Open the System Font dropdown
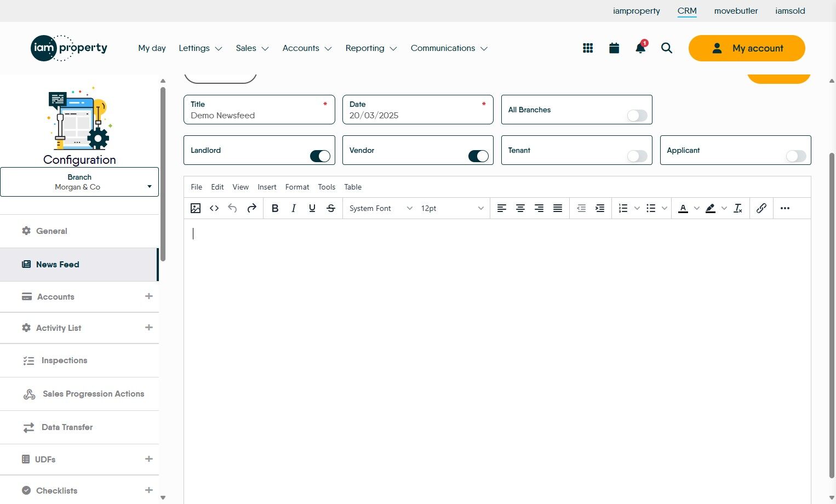This screenshot has width=836, height=504. click(381, 208)
